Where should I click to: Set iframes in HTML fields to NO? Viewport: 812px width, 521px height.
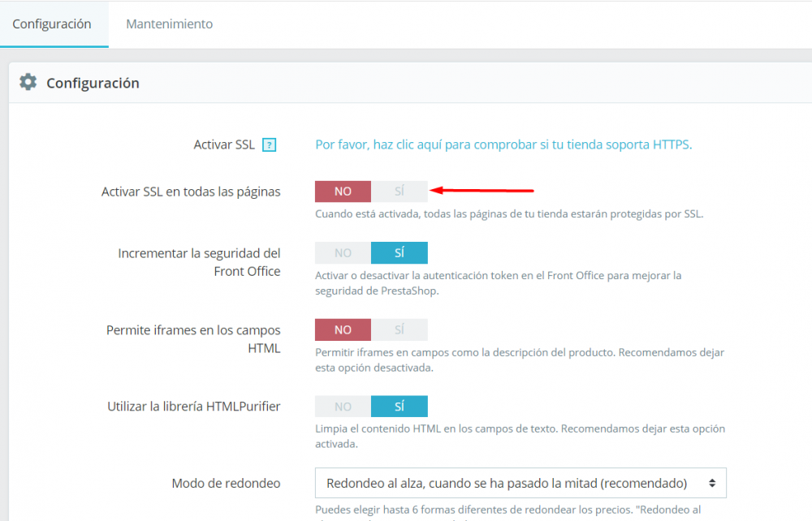[x=343, y=329]
